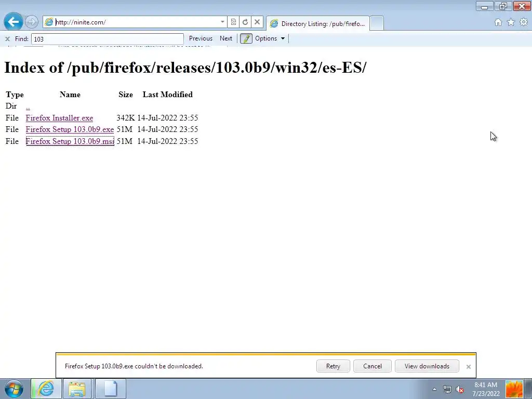
Task: Open a new blank tab
Action: tap(376, 23)
